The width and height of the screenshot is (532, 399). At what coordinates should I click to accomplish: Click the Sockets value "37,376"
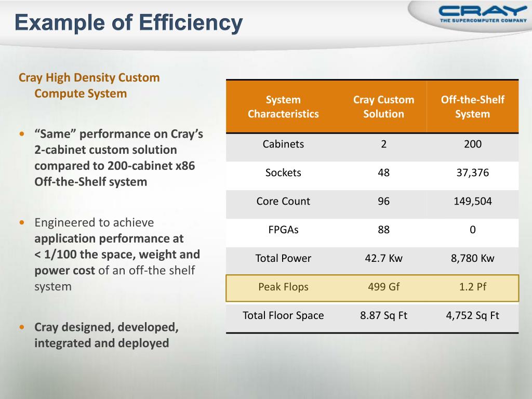click(x=473, y=172)
